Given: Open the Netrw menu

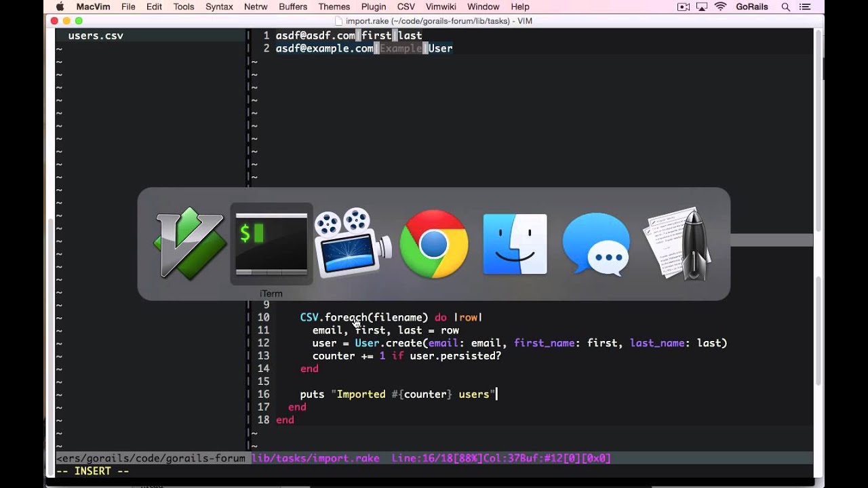Looking at the screenshot, I should [256, 7].
